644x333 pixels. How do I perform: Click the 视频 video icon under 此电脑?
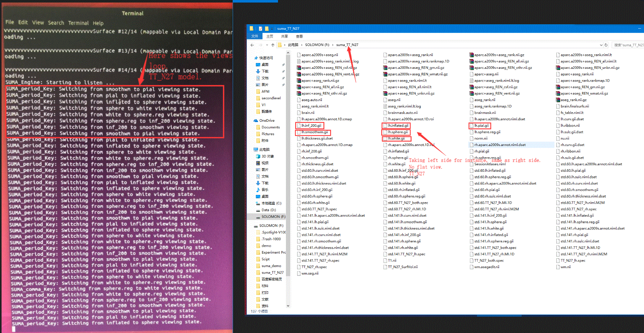[258, 163]
